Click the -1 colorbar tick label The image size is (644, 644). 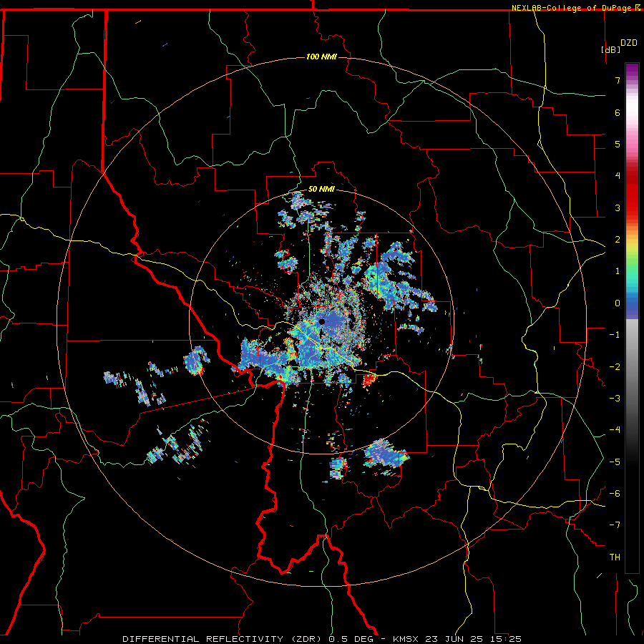(615, 335)
